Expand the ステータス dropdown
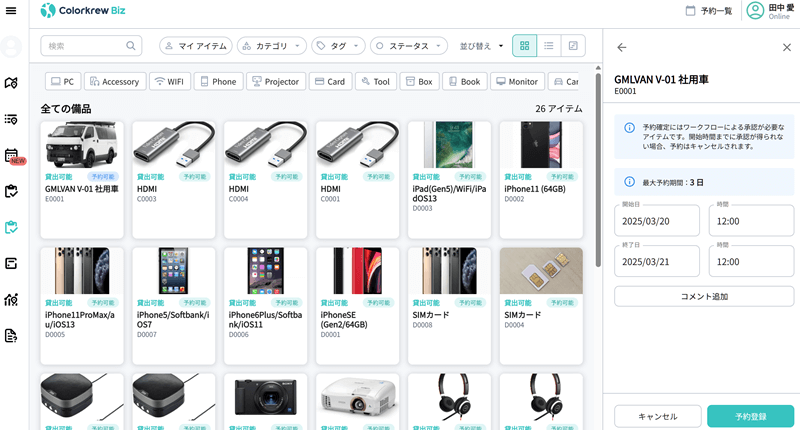 (409, 46)
